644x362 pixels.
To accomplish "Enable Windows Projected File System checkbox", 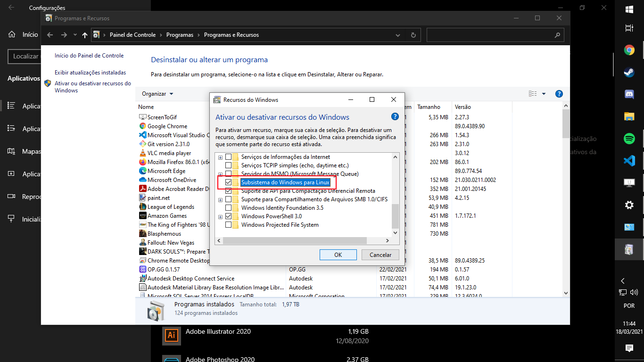I will [x=228, y=225].
